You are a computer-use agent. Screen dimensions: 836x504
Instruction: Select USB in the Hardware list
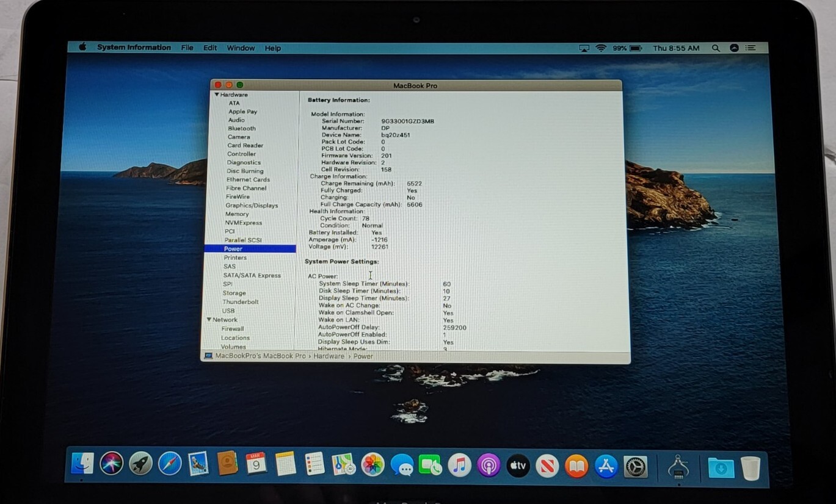click(228, 311)
